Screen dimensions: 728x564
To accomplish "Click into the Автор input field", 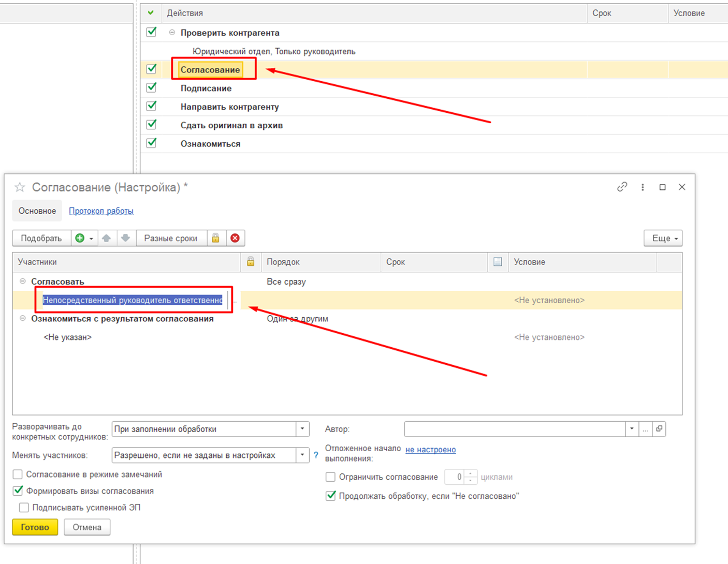I will pyautogui.click(x=515, y=429).
